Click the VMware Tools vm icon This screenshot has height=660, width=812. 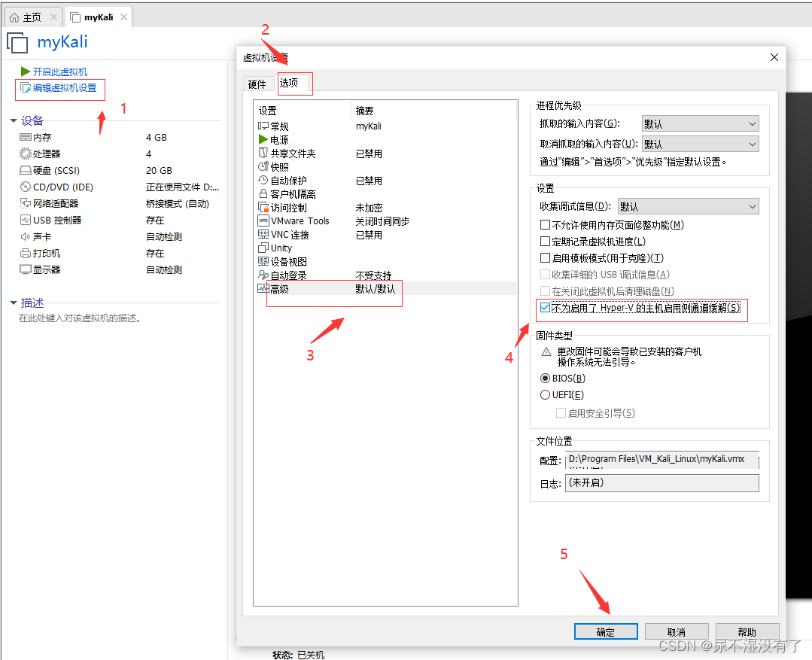pos(263,221)
